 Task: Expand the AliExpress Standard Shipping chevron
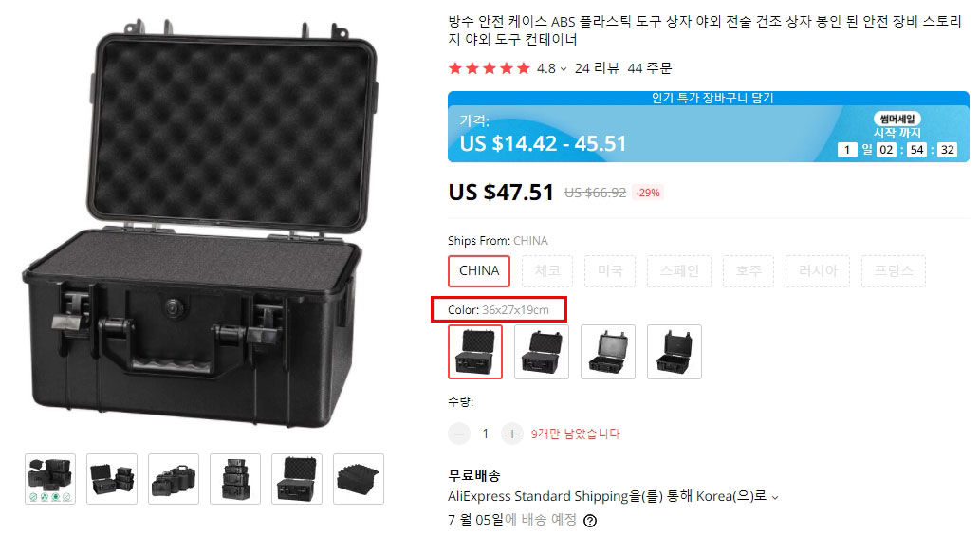pyautogui.click(x=775, y=497)
